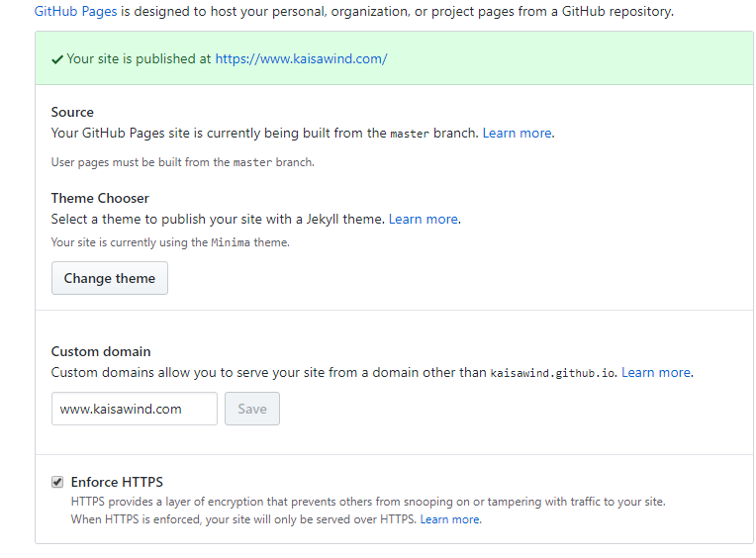Image resolution: width=756 pixels, height=558 pixels.
Task: Click master in the User pages note
Action: (252, 162)
